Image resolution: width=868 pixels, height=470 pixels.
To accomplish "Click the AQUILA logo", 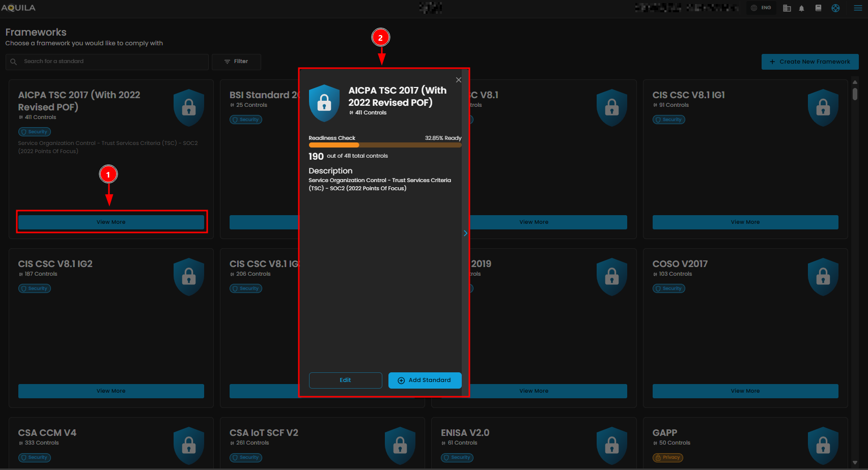I will click(x=18, y=8).
